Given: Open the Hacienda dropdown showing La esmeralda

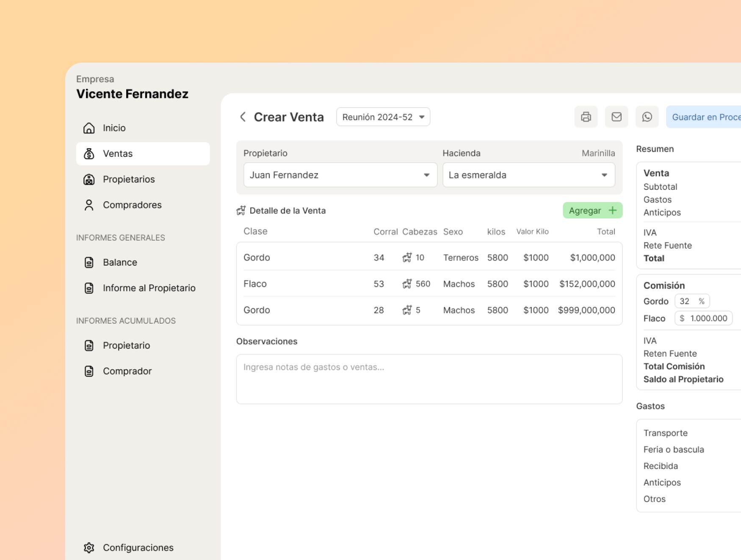Looking at the screenshot, I should click(x=529, y=175).
